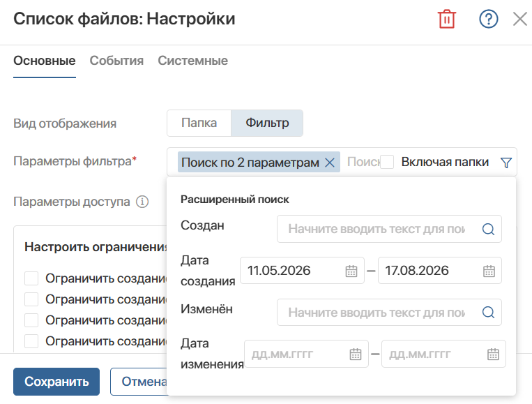Open the Системные tab
The width and height of the screenshot is (532, 404).
[192, 61]
